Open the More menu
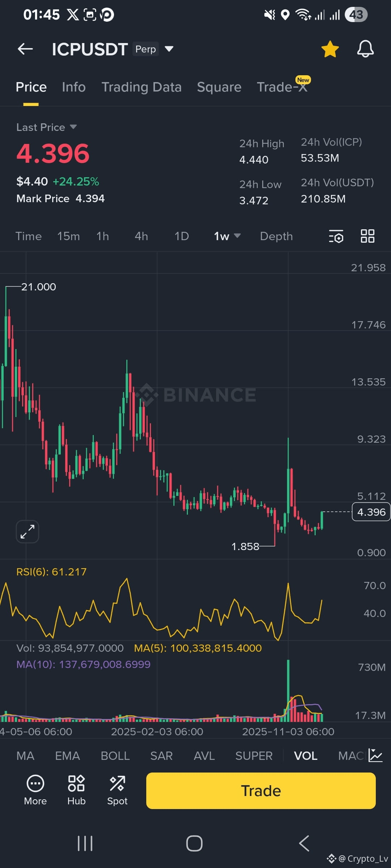Viewport: 391px width, 868px height. (x=35, y=791)
